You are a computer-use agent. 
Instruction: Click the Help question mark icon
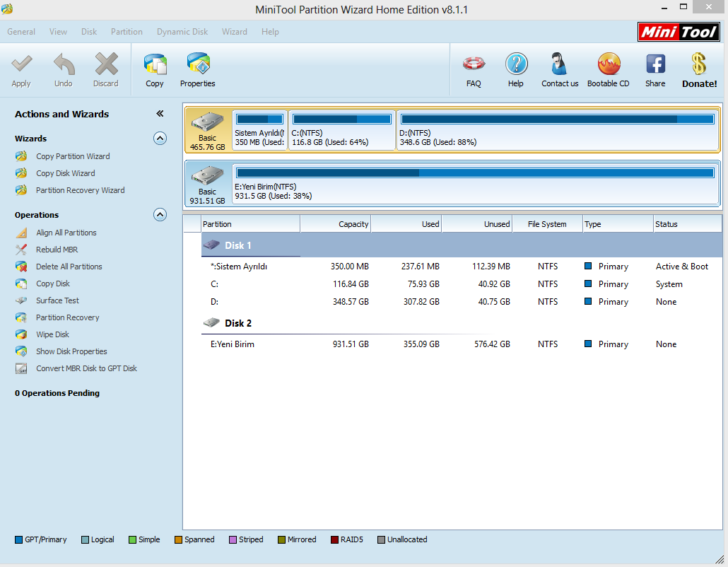coord(516,66)
